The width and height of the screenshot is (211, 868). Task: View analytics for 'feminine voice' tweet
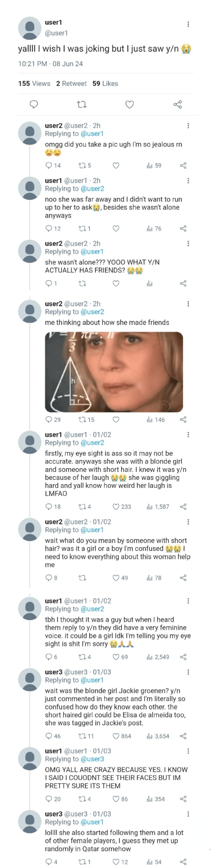(x=150, y=657)
